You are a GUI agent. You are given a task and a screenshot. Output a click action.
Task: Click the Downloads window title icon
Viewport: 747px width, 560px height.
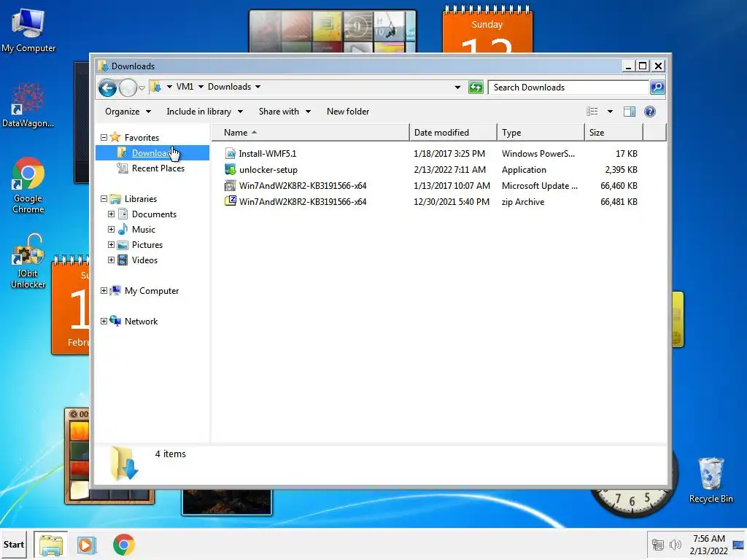pyautogui.click(x=102, y=66)
